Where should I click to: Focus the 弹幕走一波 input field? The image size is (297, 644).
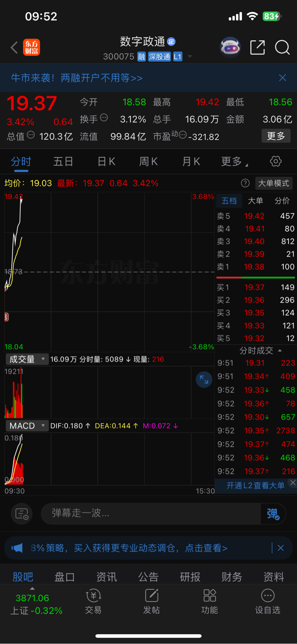(151, 513)
